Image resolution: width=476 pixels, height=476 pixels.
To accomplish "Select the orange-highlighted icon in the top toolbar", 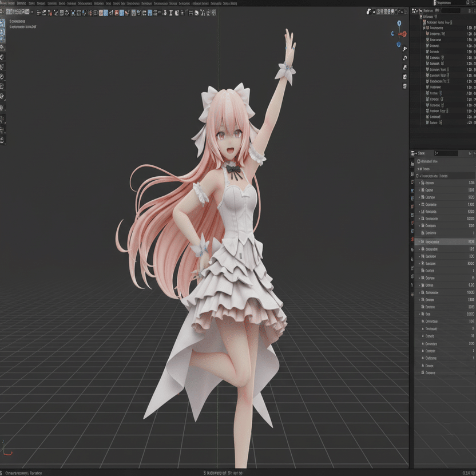I will [101, 13].
